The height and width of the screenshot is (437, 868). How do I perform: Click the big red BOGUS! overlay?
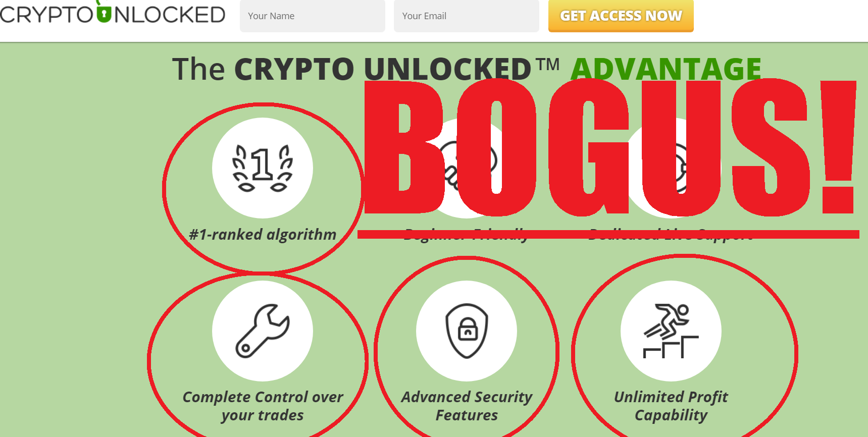click(x=610, y=147)
